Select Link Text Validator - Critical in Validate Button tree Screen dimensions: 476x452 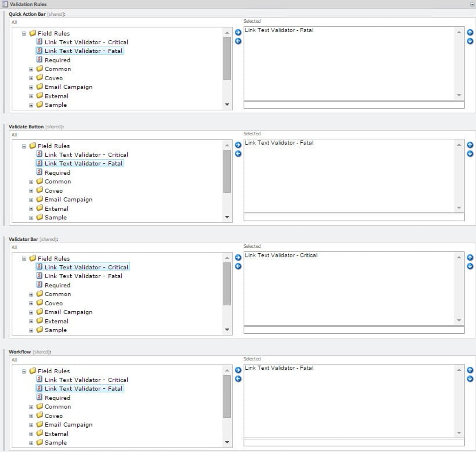(86, 155)
